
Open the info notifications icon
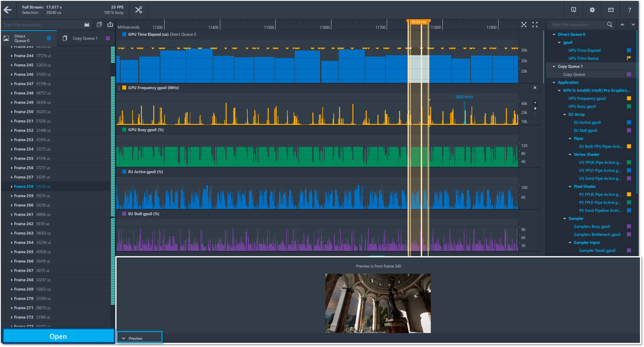pyautogui.click(x=574, y=10)
